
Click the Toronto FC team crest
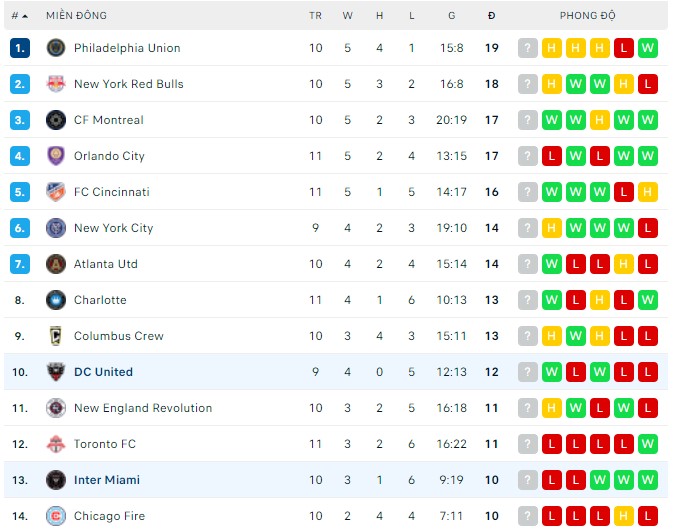click(55, 444)
